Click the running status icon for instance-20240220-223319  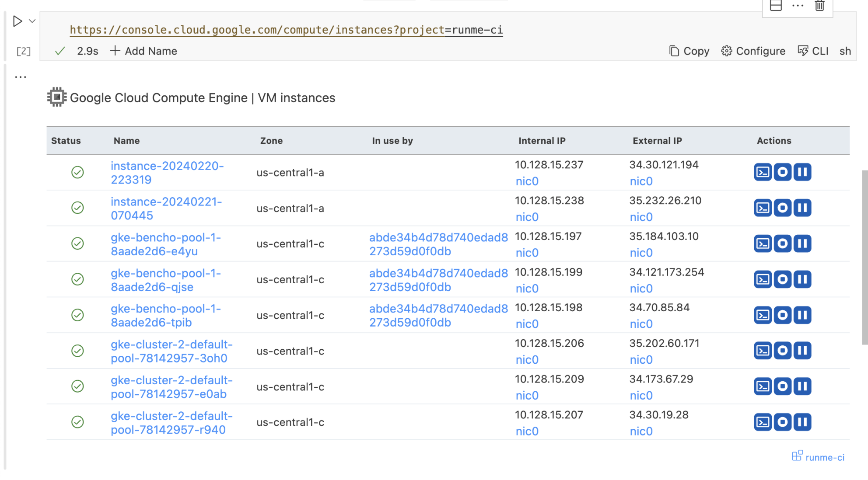pos(77,172)
